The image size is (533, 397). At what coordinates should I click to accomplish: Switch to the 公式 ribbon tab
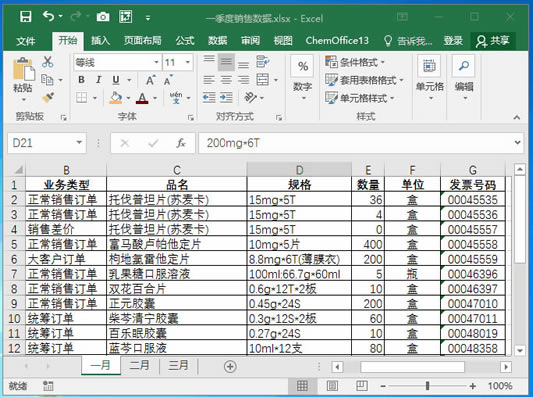(185, 41)
